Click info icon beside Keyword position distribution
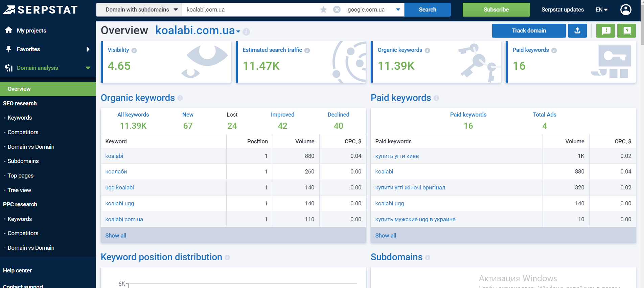 [227, 258]
